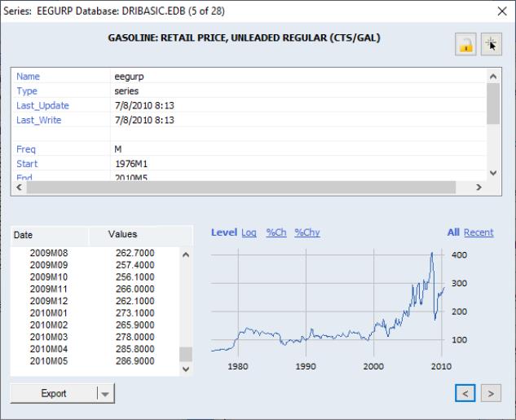This screenshot has width=516, height=420.
Task: Click the sparkle cursor icon button
Action: click(x=492, y=46)
